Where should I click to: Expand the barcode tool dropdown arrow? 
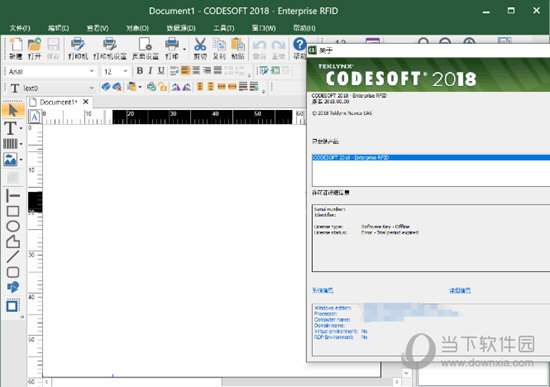pos(21,144)
